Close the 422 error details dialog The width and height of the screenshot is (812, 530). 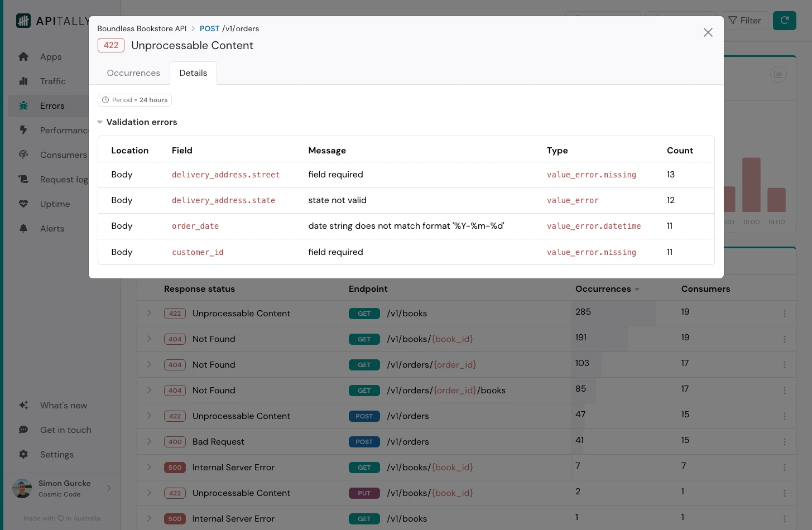pyautogui.click(x=708, y=32)
